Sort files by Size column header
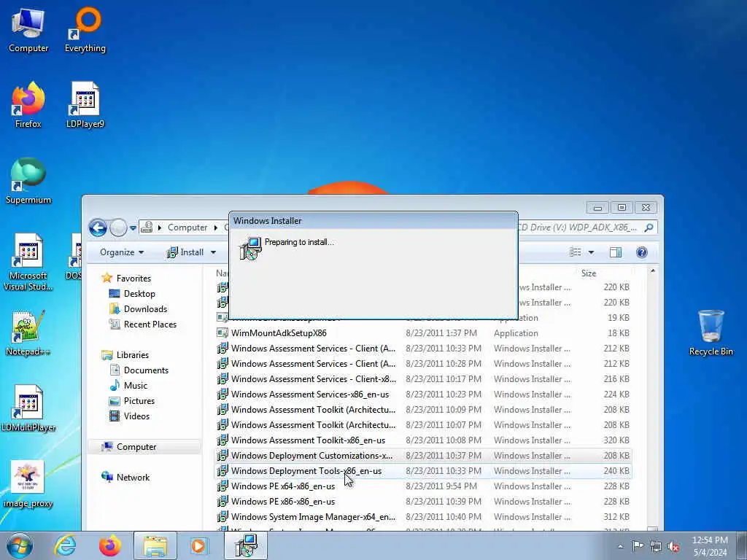The width and height of the screenshot is (747, 560). point(589,273)
